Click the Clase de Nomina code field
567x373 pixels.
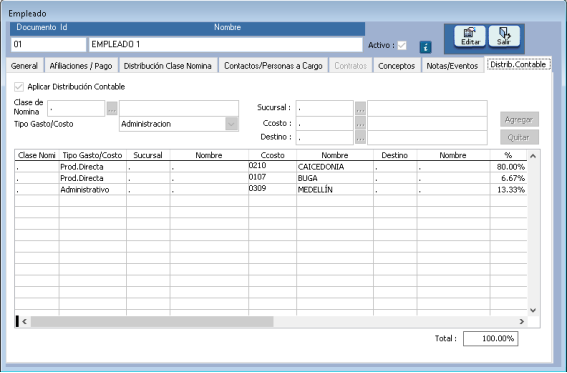76,108
